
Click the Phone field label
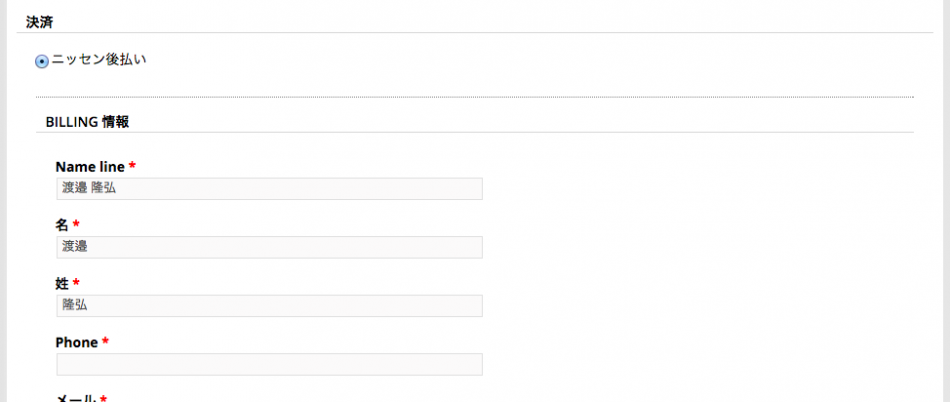77,342
